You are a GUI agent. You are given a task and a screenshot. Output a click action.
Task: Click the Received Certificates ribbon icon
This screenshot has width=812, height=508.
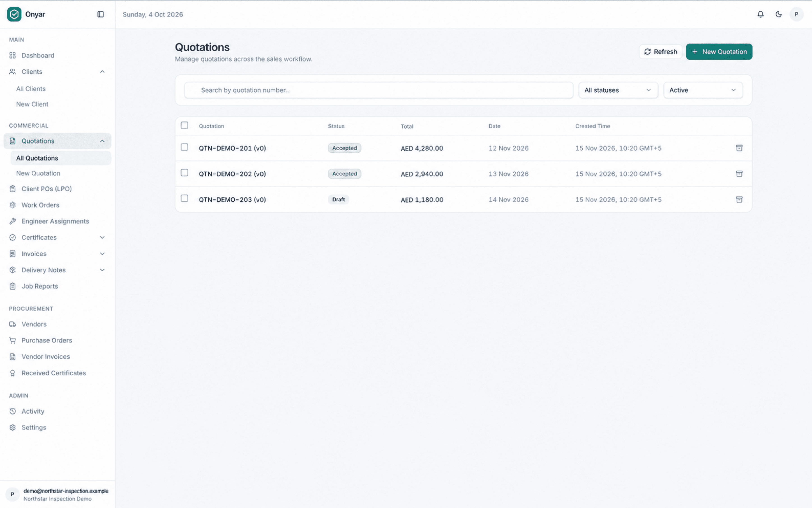[x=12, y=373]
